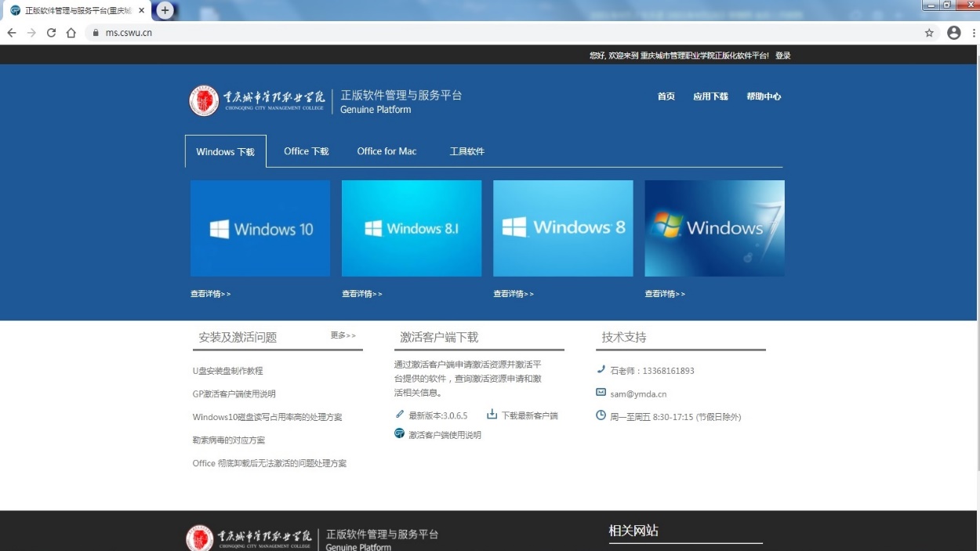Image resolution: width=980 pixels, height=551 pixels.
Task: Click the site padlock icon
Action: point(96,33)
